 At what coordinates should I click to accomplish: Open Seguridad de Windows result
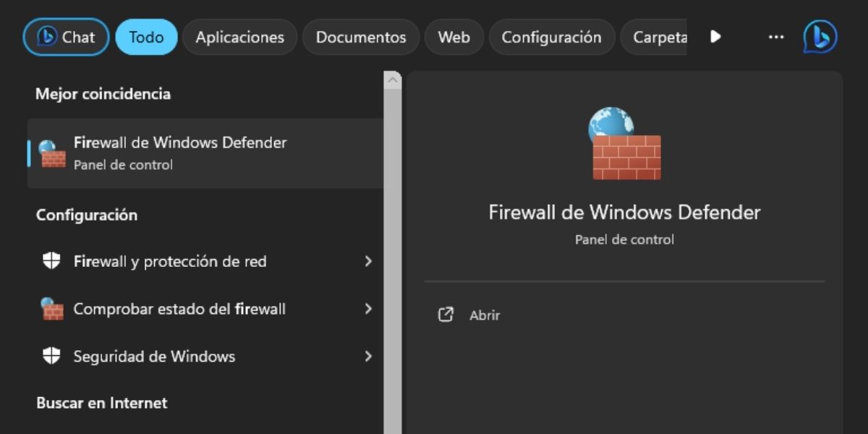tap(205, 357)
